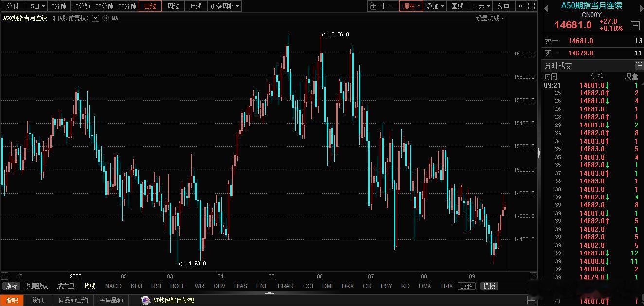Viewport: 644px width, 306px height.
Task: Click the AI robot assistant icon
Action: (145, 300)
